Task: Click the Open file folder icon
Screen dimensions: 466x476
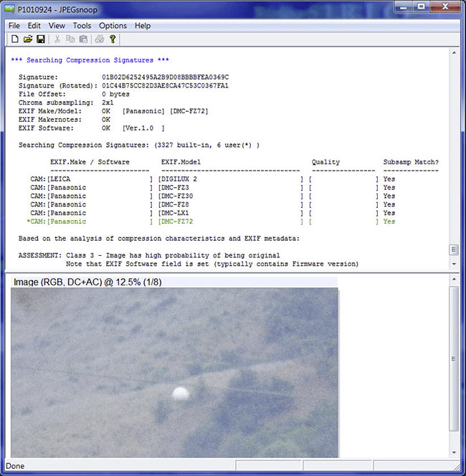Action: [28, 39]
